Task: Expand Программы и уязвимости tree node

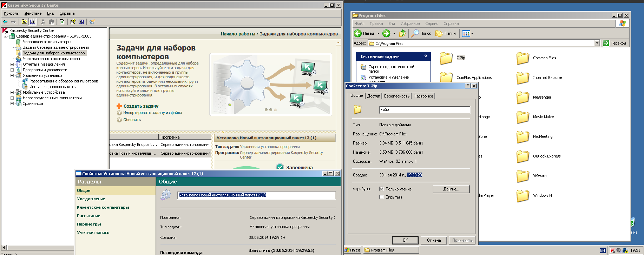Action: click(12, 70)
